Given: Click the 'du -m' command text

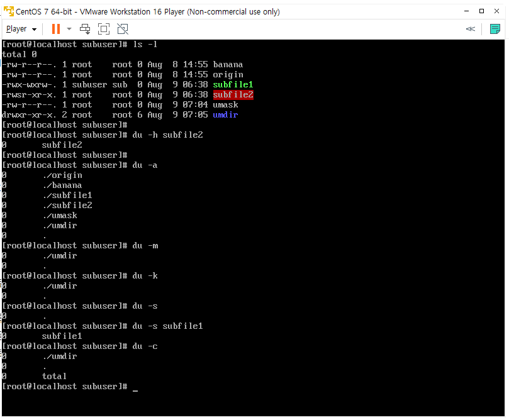Looking at the screenshot, I should click(x=145, y=245).
